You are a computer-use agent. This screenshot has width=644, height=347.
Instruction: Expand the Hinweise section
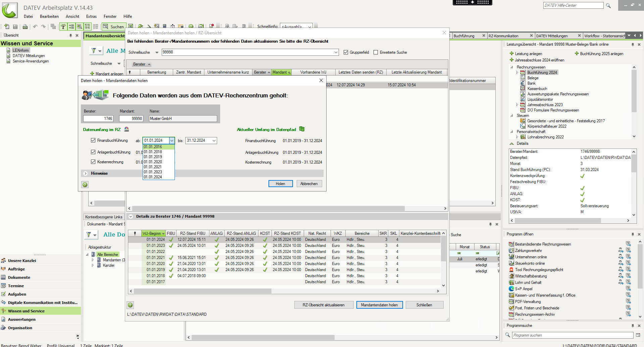point(86,173)
